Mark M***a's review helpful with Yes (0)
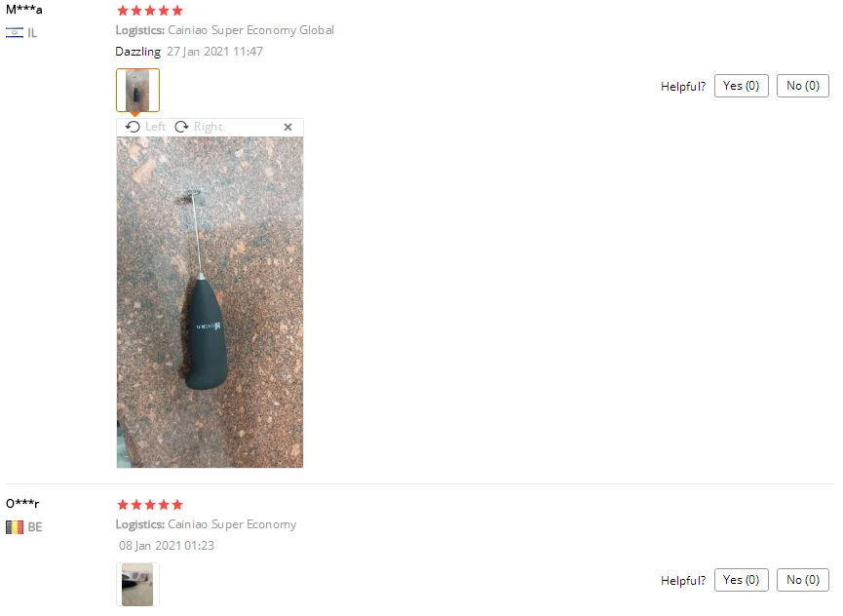The image size is (843, 616). pos(742,86)
